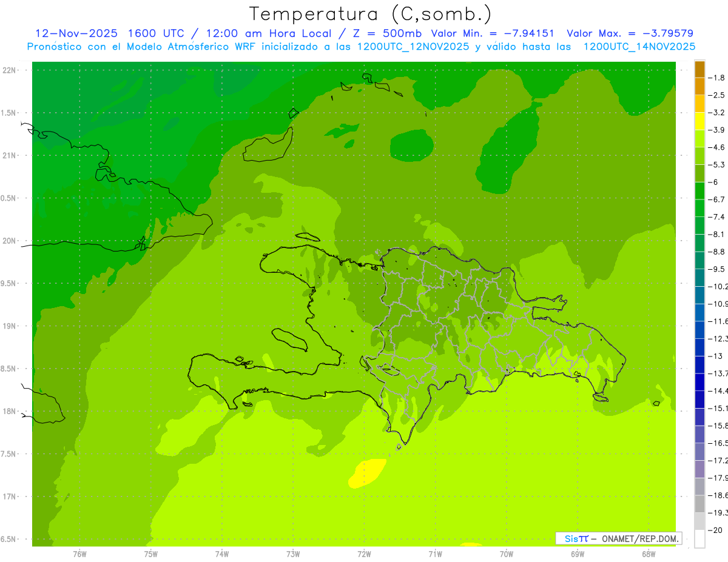Click the '-13' colorbar label
Image resolution: width=728 pixels, height=562 pixels.
pyautogui.click(x=716, y=356)
